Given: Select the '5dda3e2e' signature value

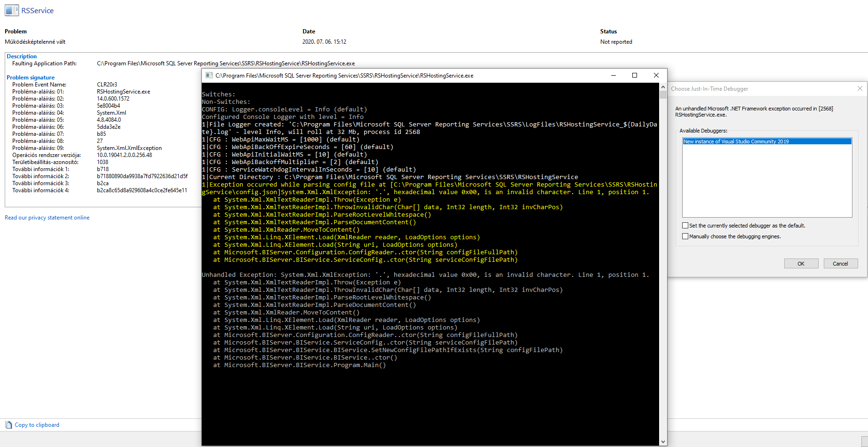Looking at the screenshot, I should click(109, 127).
